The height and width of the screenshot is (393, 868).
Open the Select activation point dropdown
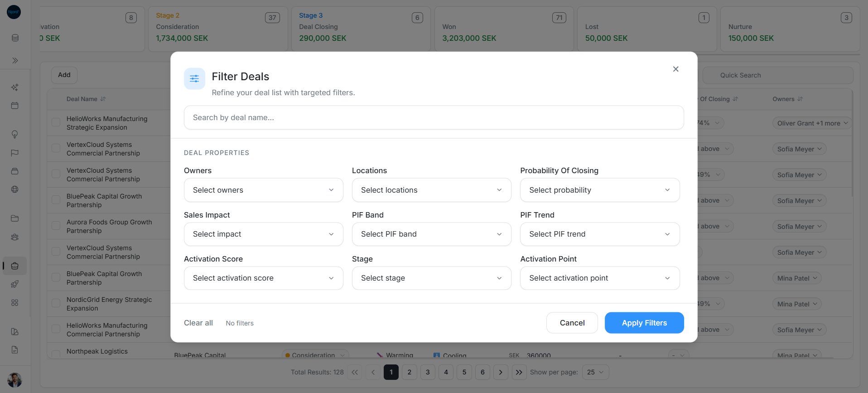point(600,278)
